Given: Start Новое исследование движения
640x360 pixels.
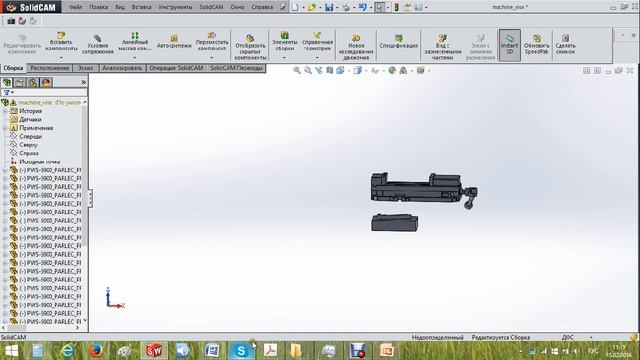Looking at the screenshot, I should pos(356,47).
